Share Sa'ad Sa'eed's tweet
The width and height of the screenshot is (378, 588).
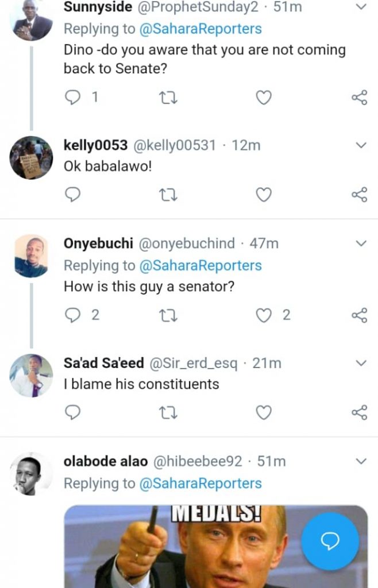(359, 412)
